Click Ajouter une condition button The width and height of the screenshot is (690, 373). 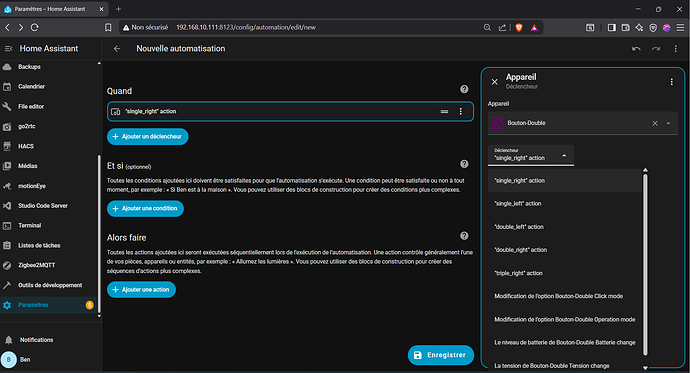coord(145,208)
